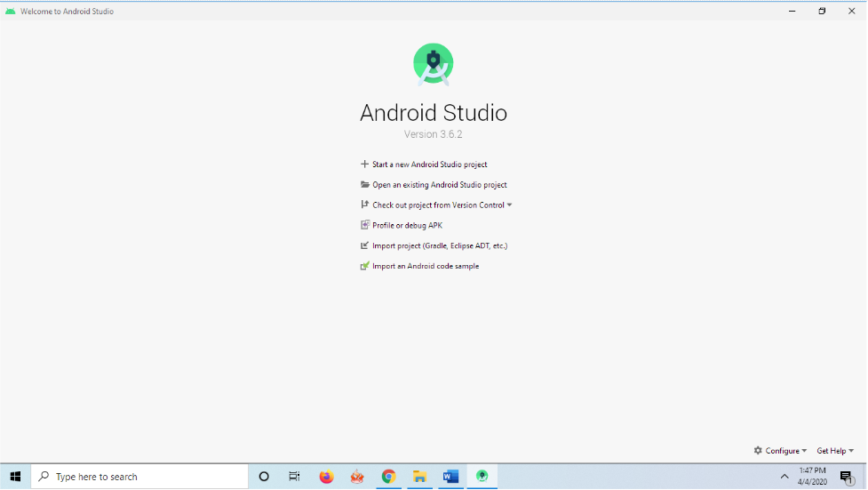
Task: Click the Import Android code sample icon
Action: click(x=364, y=267)
